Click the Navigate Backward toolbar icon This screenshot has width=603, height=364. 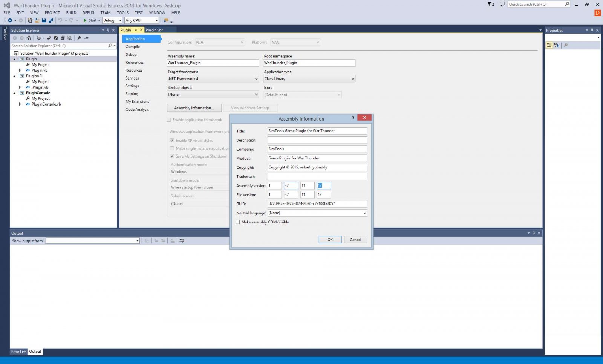[10, 20]
